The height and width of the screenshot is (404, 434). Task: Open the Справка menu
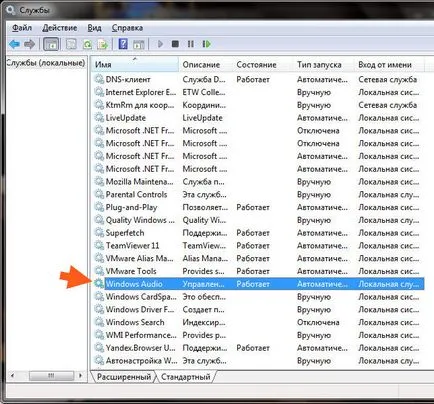click(127, 28)
